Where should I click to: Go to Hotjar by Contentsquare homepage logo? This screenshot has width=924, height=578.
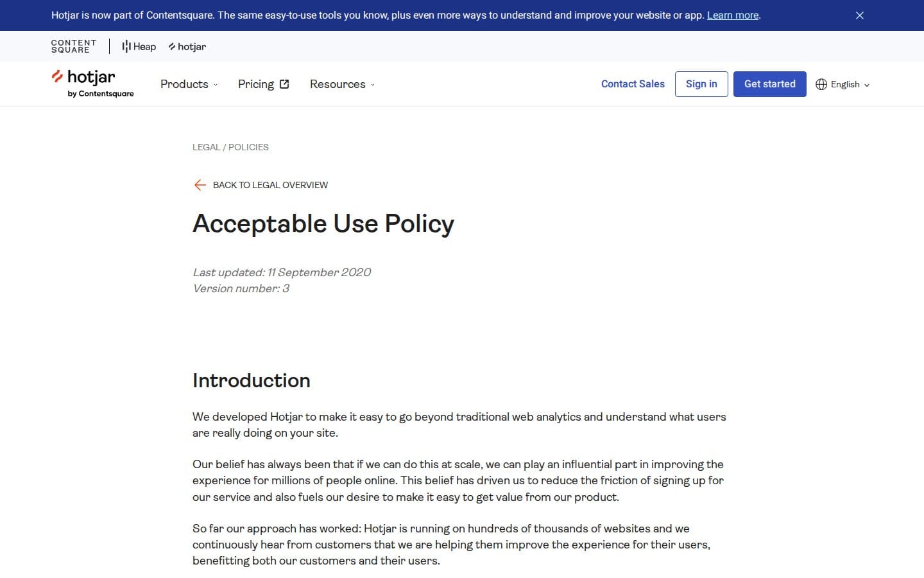pos(93,84)
